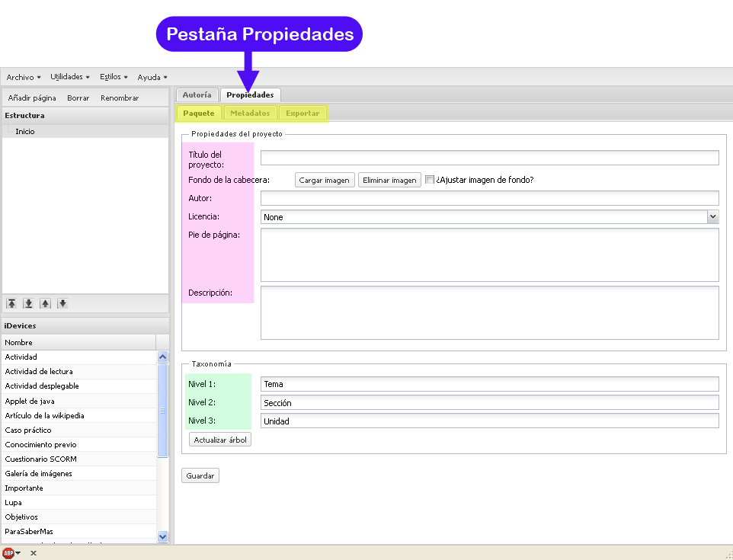
Task: Select the Metadatos subtab
Action: [250, 113]
